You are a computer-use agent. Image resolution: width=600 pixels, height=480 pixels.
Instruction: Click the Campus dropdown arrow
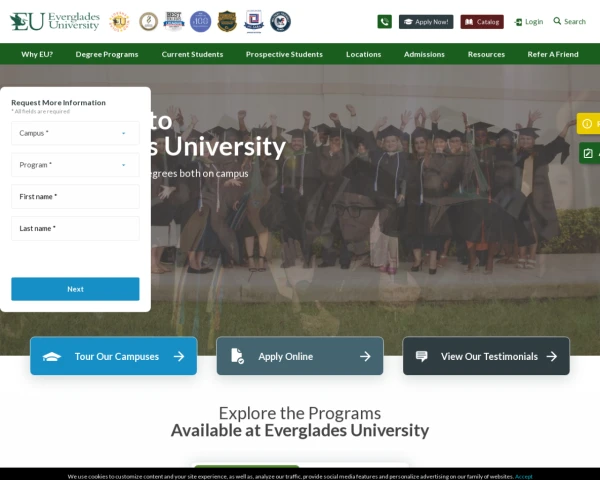click(x=124, y=133)
